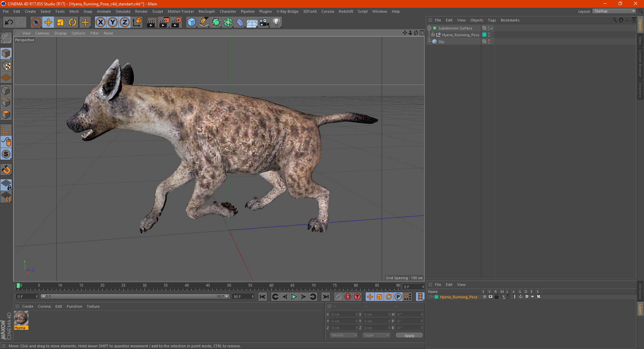Toggle X axis lock

click(x=100, y=22)
